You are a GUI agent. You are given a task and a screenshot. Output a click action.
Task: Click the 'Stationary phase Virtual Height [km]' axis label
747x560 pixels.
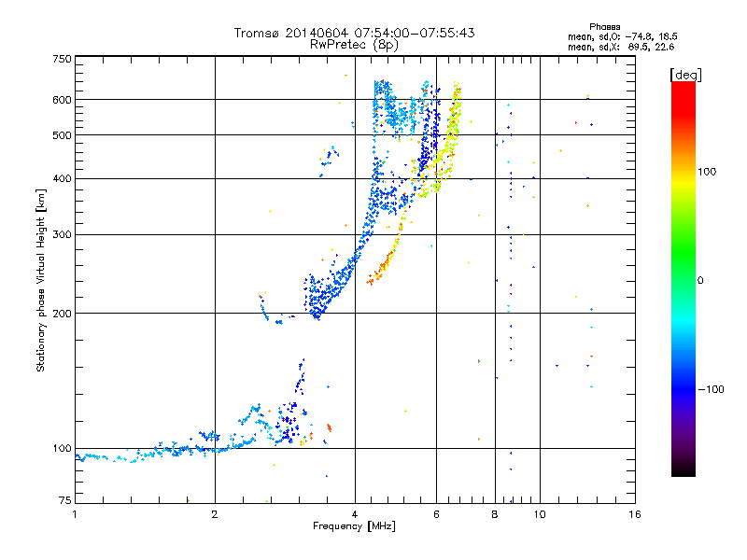(40, 280)
